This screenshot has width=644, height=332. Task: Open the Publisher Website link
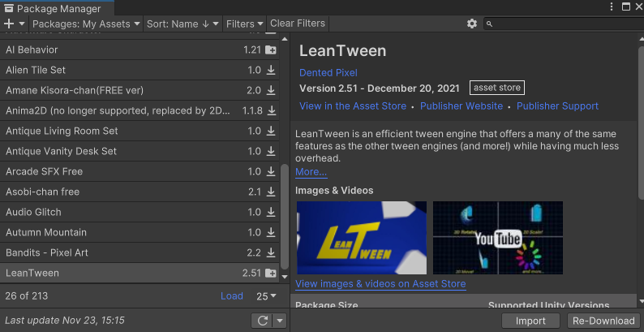(x=462, y=106)
